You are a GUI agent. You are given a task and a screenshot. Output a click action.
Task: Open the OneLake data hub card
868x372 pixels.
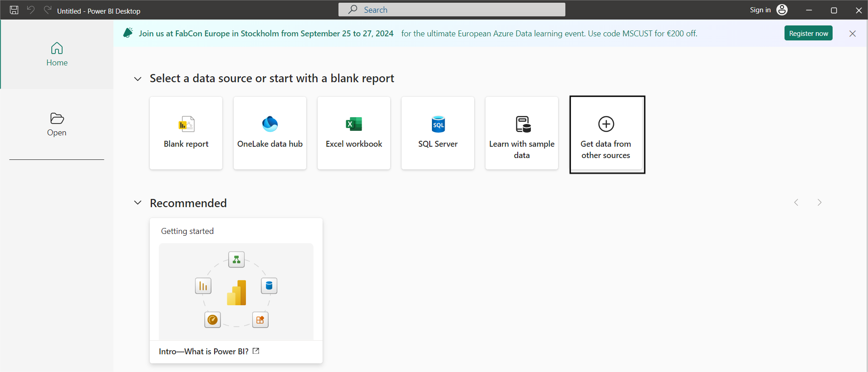tap(270, 133)
